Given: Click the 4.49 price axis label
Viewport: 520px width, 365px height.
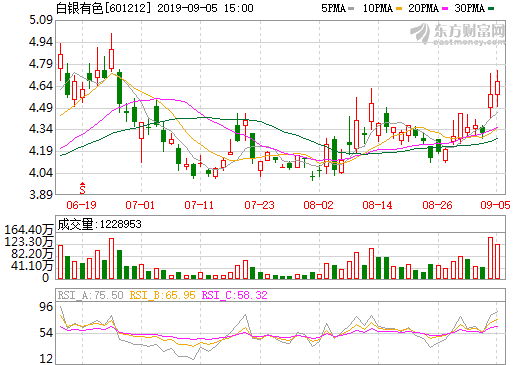Looking at the screenshot, I should click(x=41, y=108).
